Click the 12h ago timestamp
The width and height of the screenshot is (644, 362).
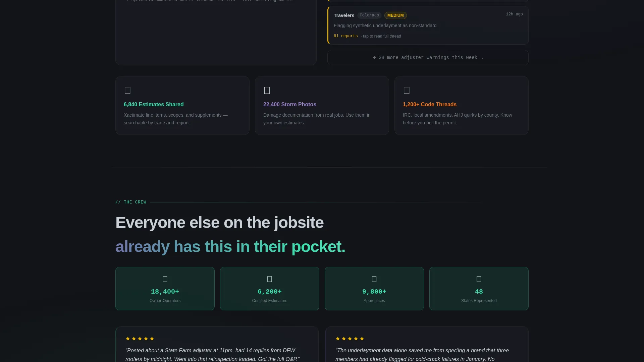tap(514, 14)
